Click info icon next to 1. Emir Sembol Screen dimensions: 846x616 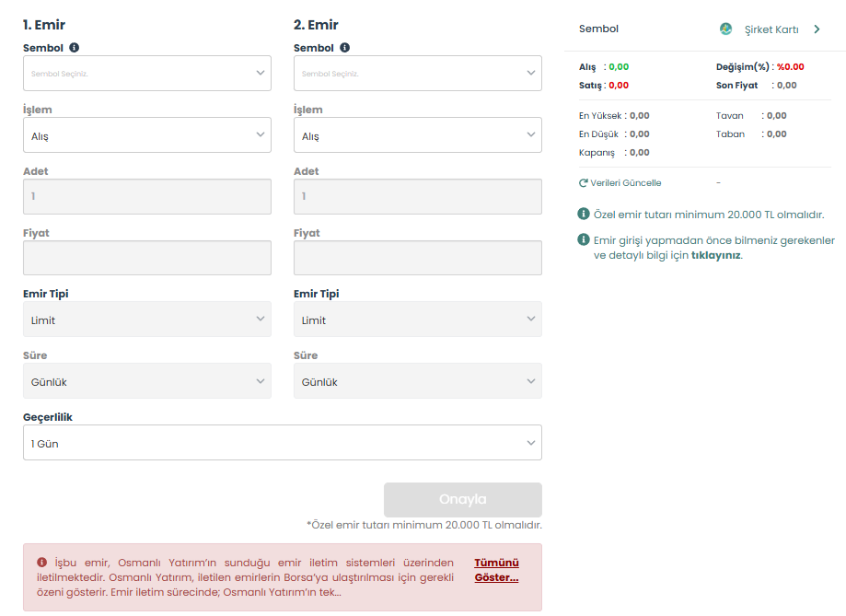(x=75, y=48)
